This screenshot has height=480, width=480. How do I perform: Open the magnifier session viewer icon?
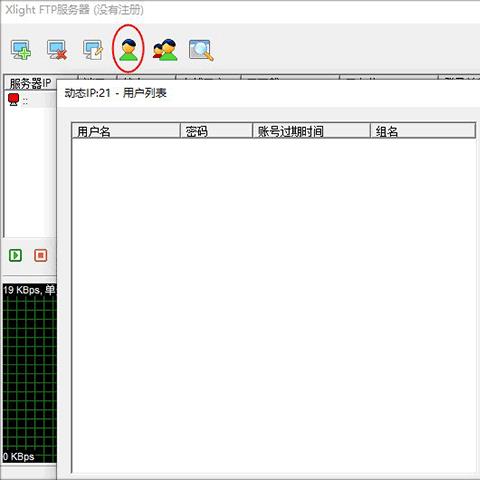[201, 50]
